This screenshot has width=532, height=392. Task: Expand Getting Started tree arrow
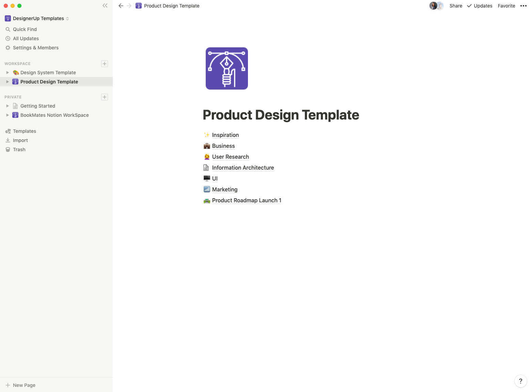[x=7, y=106]
